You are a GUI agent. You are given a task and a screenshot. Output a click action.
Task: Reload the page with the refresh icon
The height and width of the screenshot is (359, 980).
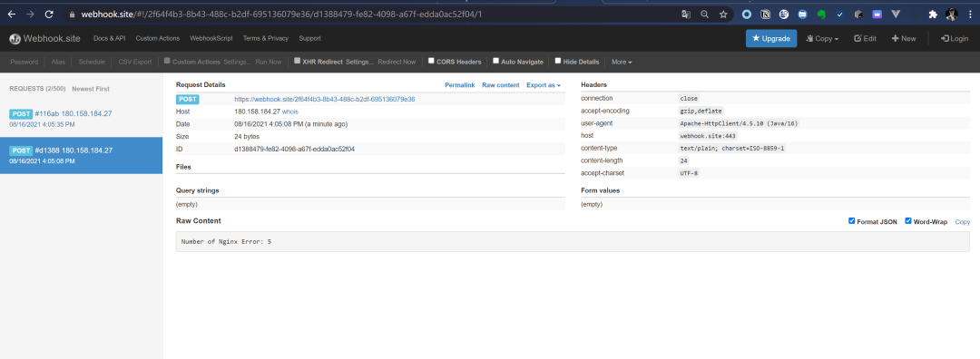click(49, 14)
